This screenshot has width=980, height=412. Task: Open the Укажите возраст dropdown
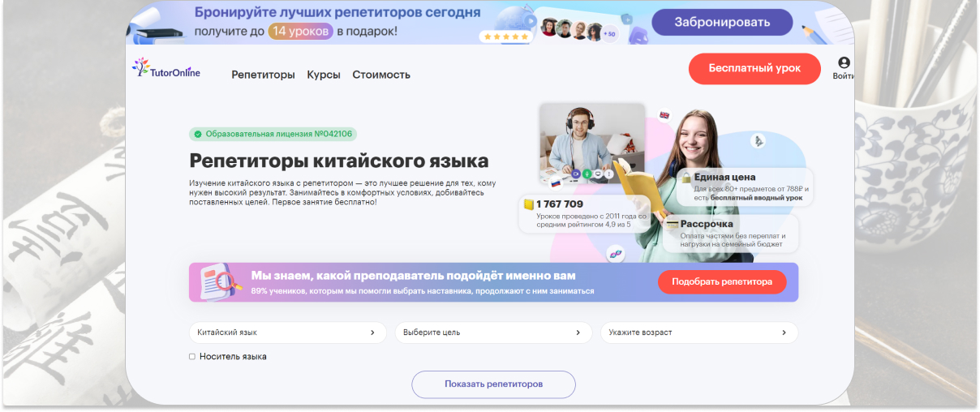(x=698, y=333)
